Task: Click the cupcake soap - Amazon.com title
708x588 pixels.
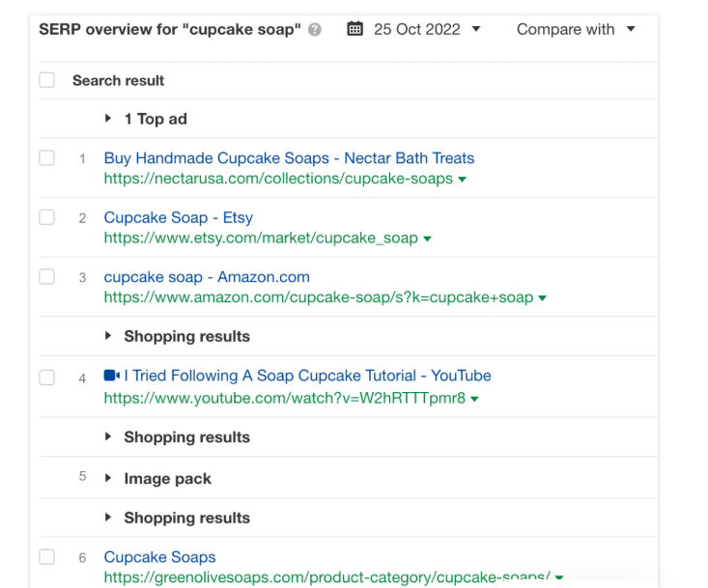Action: [x=207, y=277]
